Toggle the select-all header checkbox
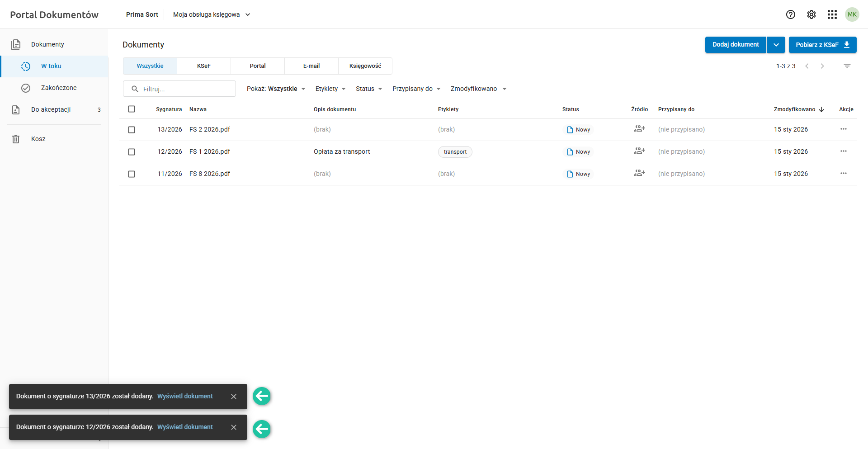 pyautogui.click(x=132, y=109)
